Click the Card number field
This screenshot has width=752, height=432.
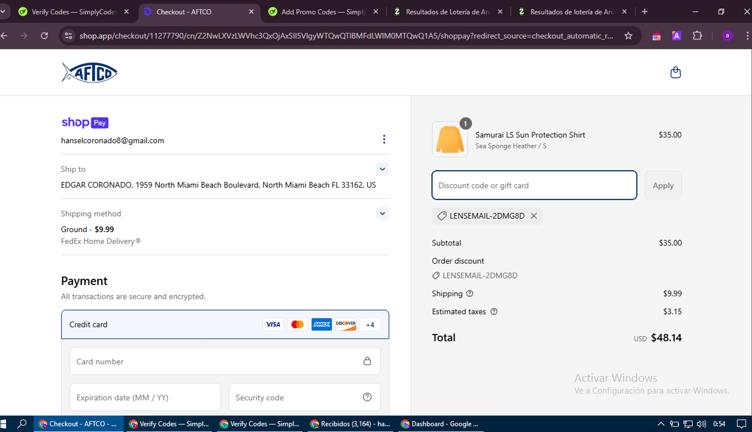pyautogui.click(x=225, y=361)
